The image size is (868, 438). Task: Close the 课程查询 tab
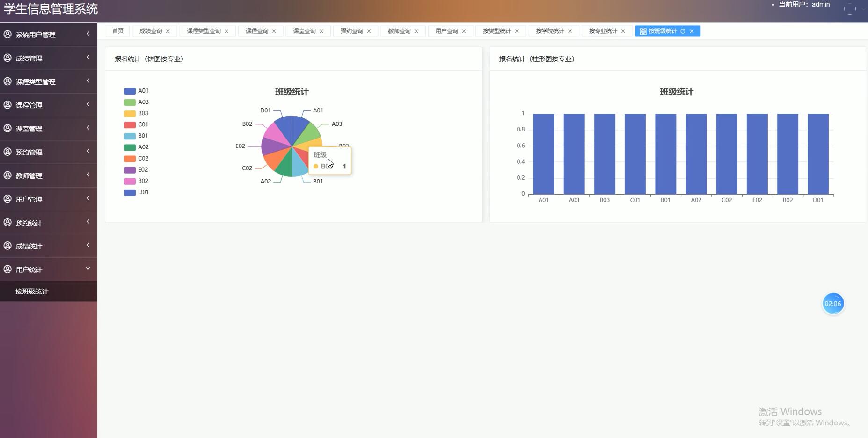tap(274, 31)
